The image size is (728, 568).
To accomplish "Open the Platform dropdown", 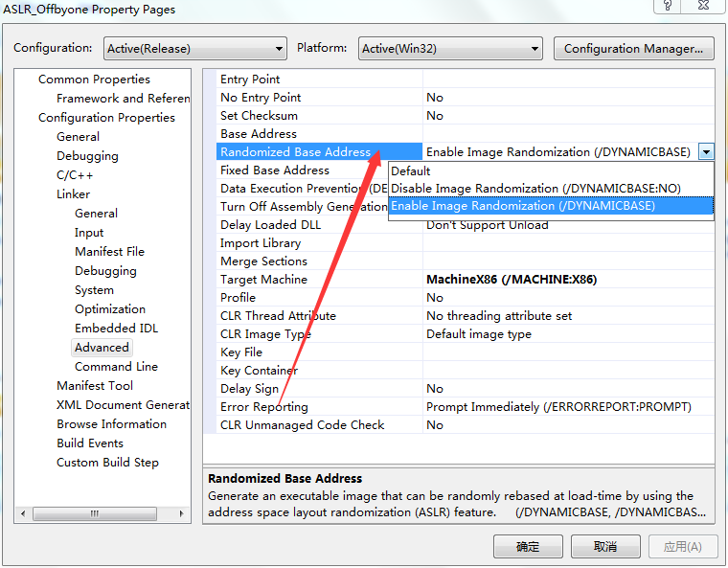I will pos(451,49).
